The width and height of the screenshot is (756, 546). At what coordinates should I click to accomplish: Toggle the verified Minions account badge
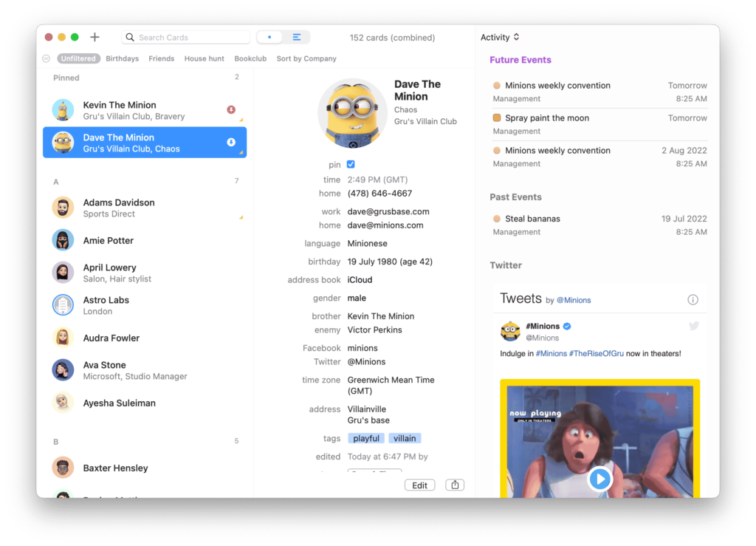click(x=566, y=325)
